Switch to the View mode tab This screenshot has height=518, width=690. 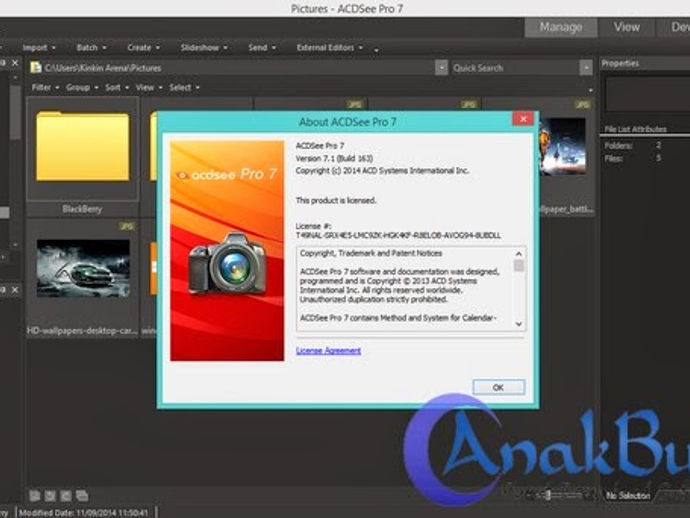tap(626, 27)
